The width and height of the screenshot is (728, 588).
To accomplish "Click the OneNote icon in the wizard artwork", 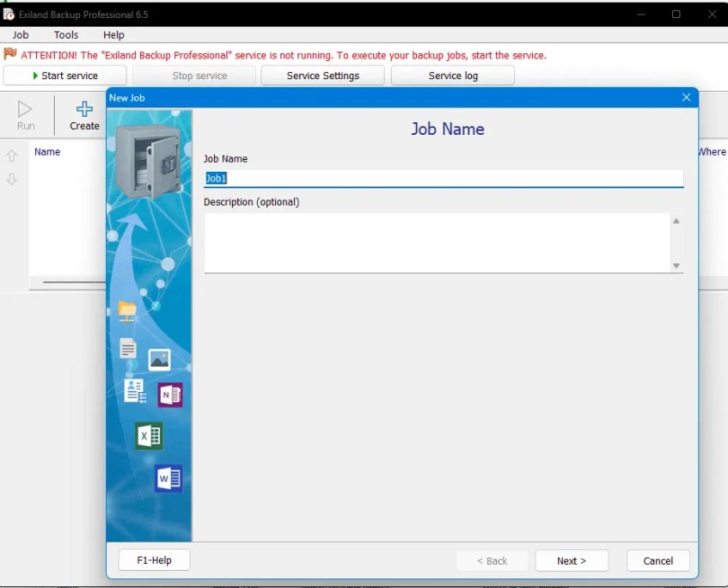I will point(170,394).
